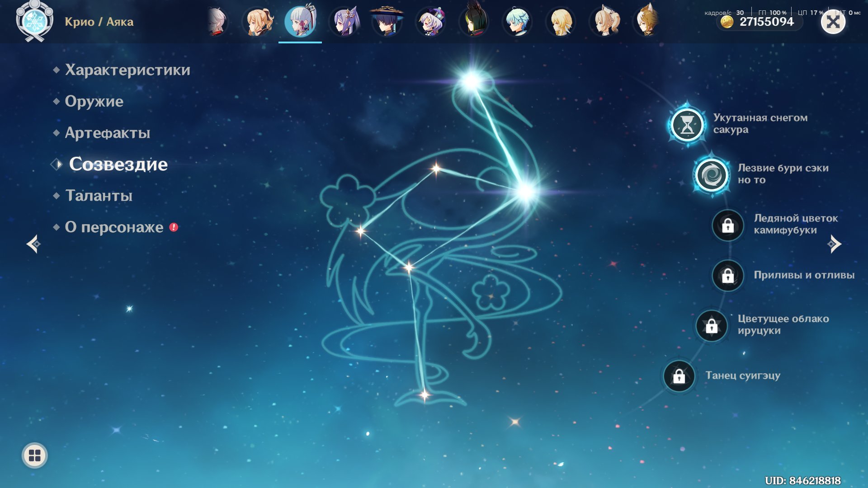This screenshot has width=868, height=488.
Task: Go to previous character with left arrow
Action: 33,244
